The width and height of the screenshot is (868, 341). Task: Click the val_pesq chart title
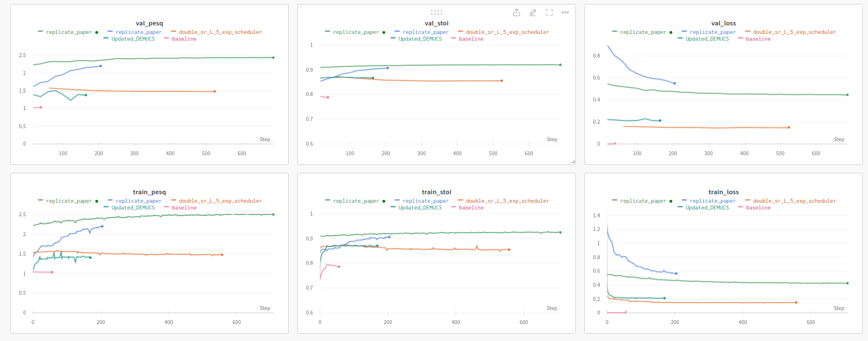[x=149, y=24]
